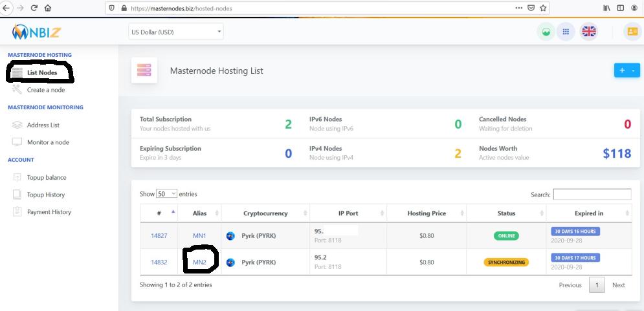Screen dimensions: 644x311
Task: Open the browser library icon
Action: tap(606, 8)
